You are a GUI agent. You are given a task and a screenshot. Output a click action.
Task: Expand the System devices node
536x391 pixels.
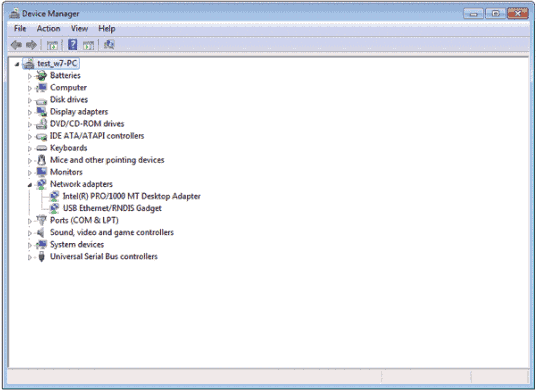pyautogui.click(x=30, y=245)
